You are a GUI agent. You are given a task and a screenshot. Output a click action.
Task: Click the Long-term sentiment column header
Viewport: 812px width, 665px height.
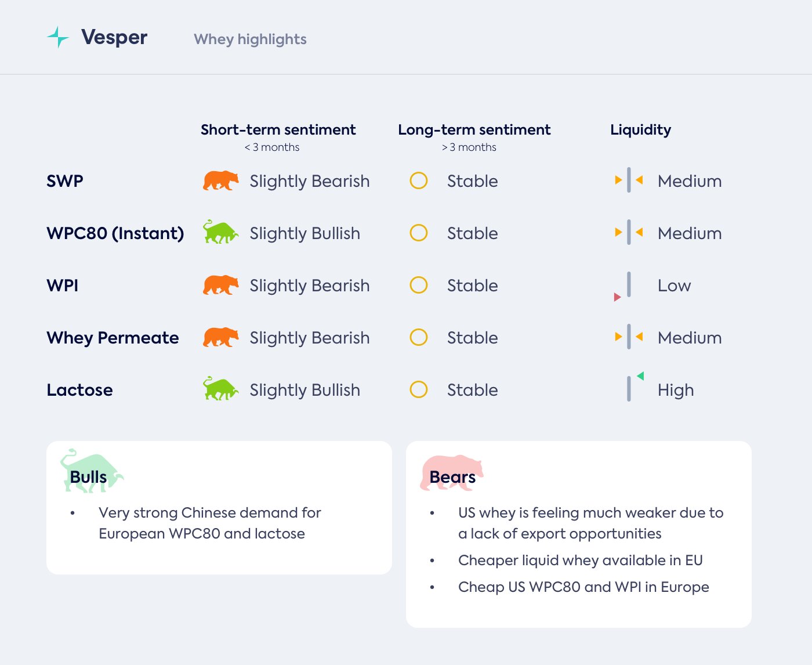tap(474, 130)
